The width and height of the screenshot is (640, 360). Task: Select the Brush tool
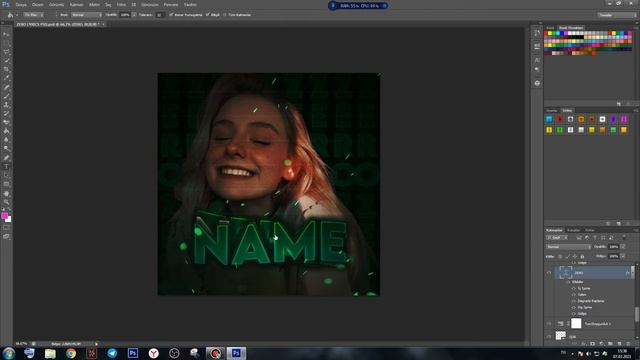coord(6,96)
